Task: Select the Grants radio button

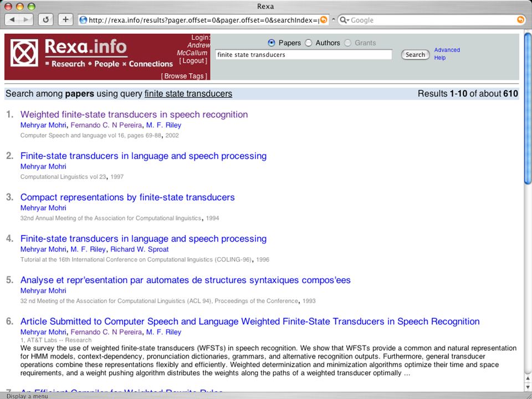Action: point(347,43)
